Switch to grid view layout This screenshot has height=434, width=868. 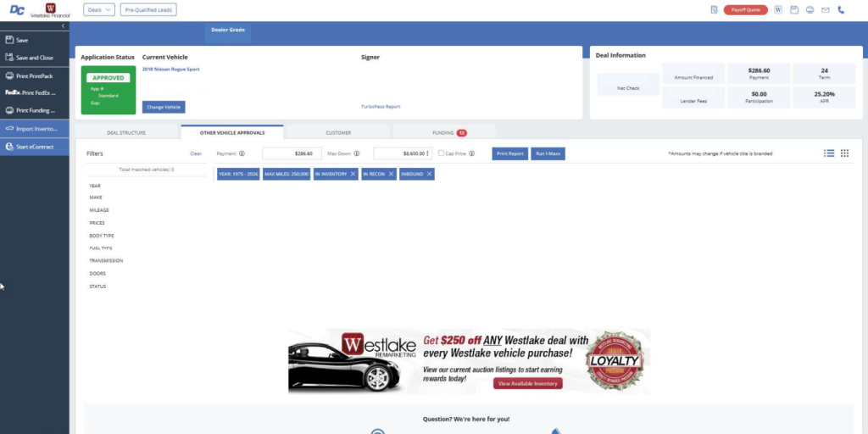[844, 153]
